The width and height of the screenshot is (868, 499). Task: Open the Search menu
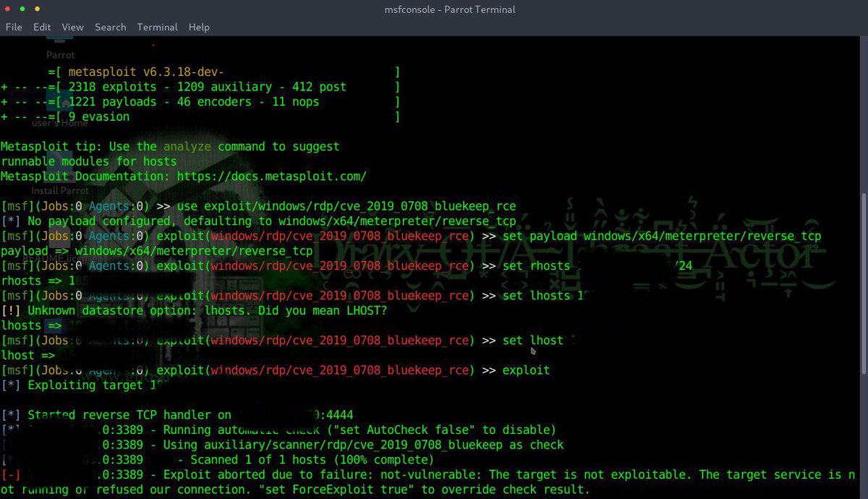(x=110, y=27)
